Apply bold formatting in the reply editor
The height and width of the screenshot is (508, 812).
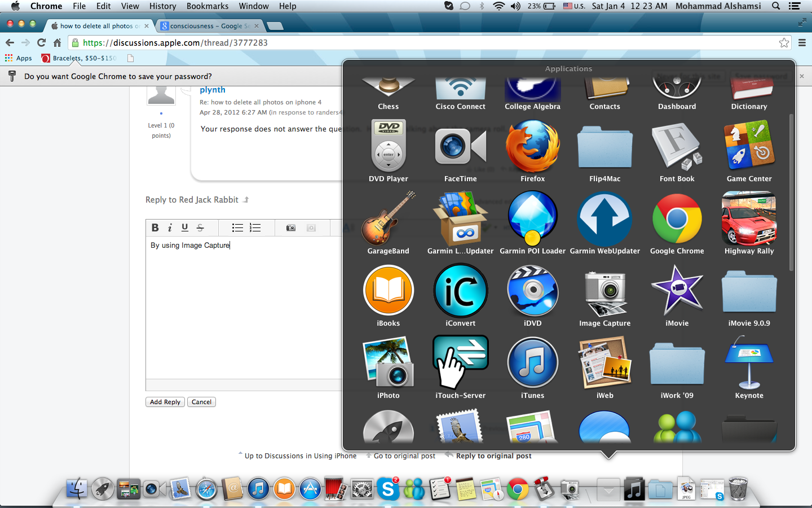coord(155,227)
